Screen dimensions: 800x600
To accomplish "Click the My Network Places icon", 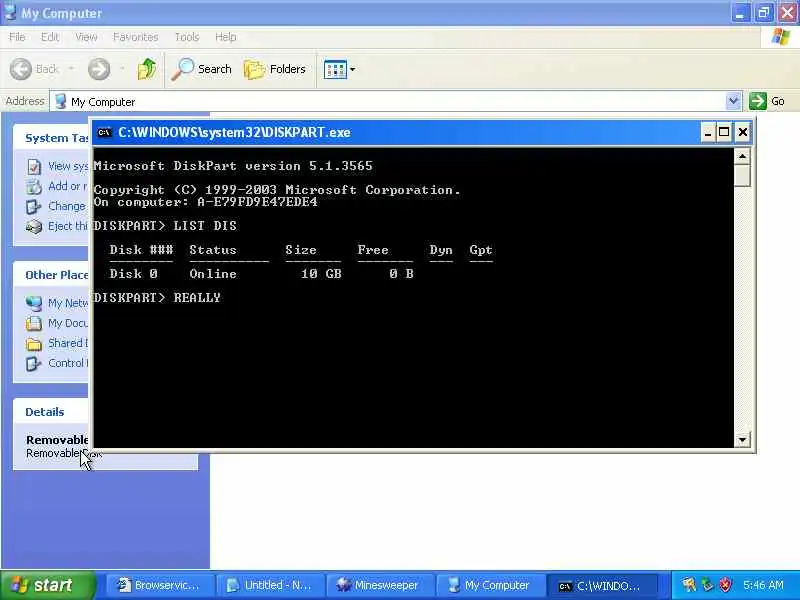I will [x=34, y=304].
